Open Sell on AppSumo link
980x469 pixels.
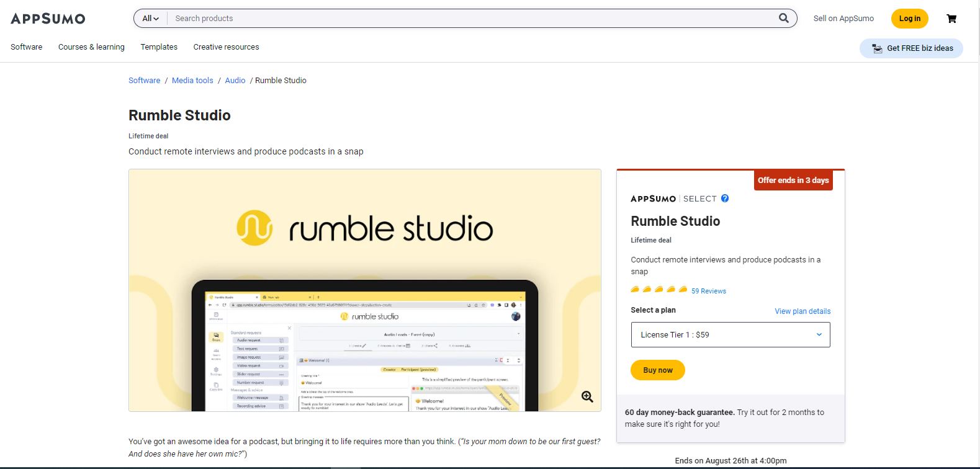click(x=843, y=19)
